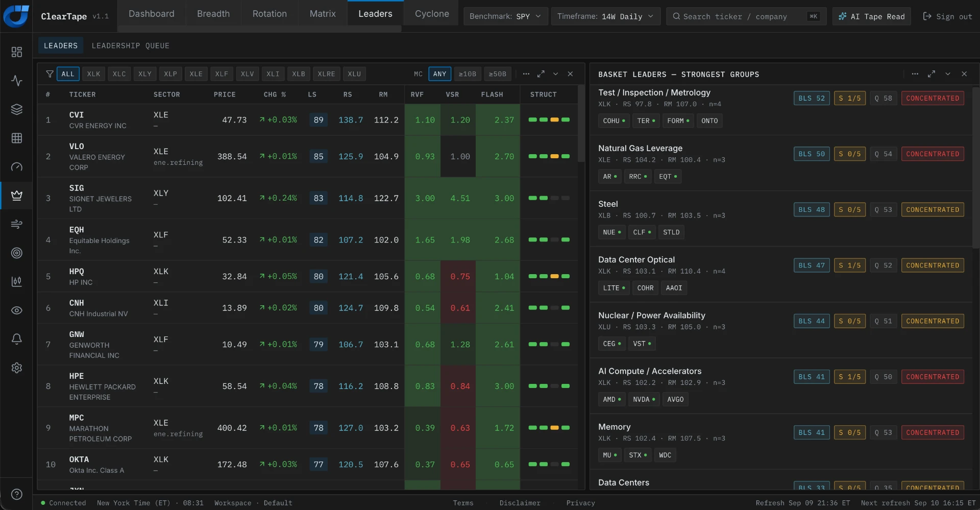Image resolution: width=980 pixels, height=510 pixels.
Task: Click the CEG ticker chip
Action: pyautogui.click(x=612, y=344)
